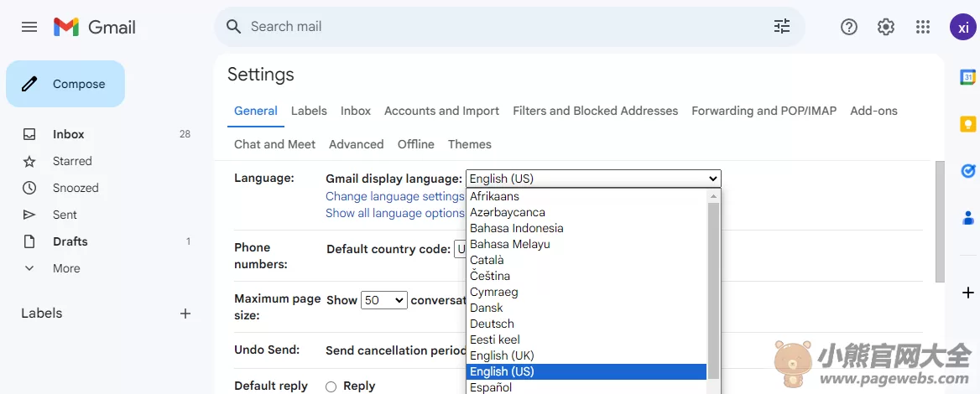Open Google Keep side panel icon

click(967, 123)
